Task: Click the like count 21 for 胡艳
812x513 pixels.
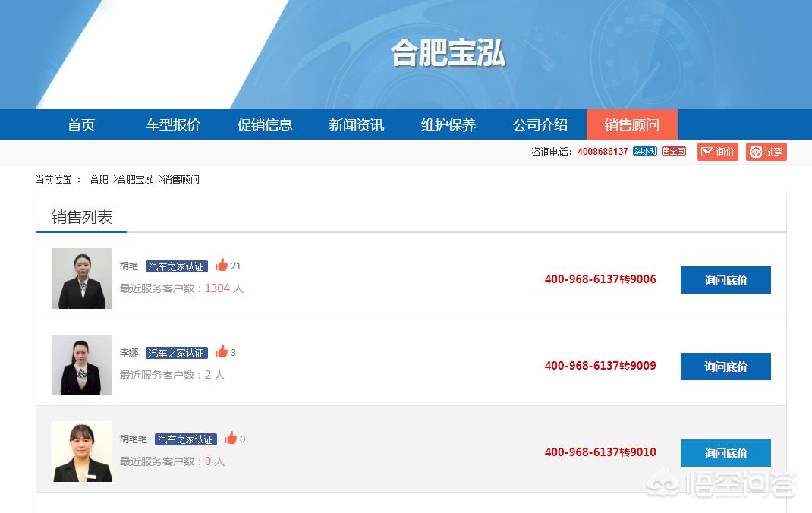Action: 235,266
